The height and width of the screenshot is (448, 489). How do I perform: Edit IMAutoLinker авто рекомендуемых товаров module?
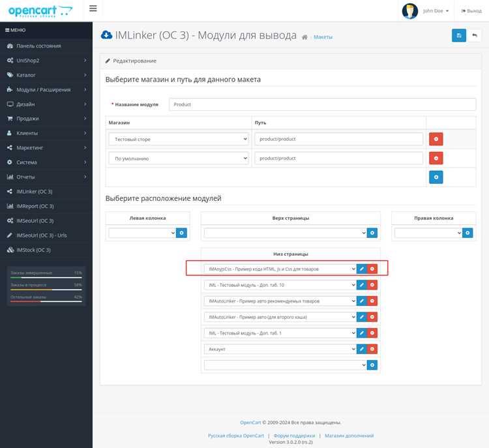point(361,301)
